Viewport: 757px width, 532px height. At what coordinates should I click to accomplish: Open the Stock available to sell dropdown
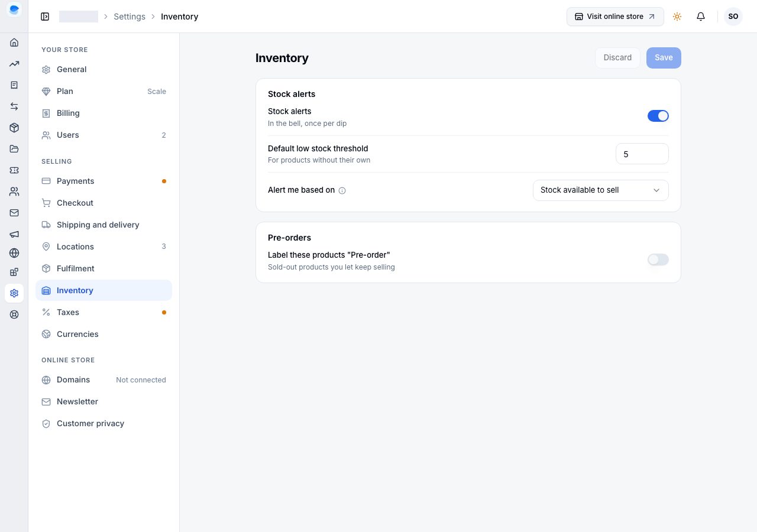click(601, 190)
